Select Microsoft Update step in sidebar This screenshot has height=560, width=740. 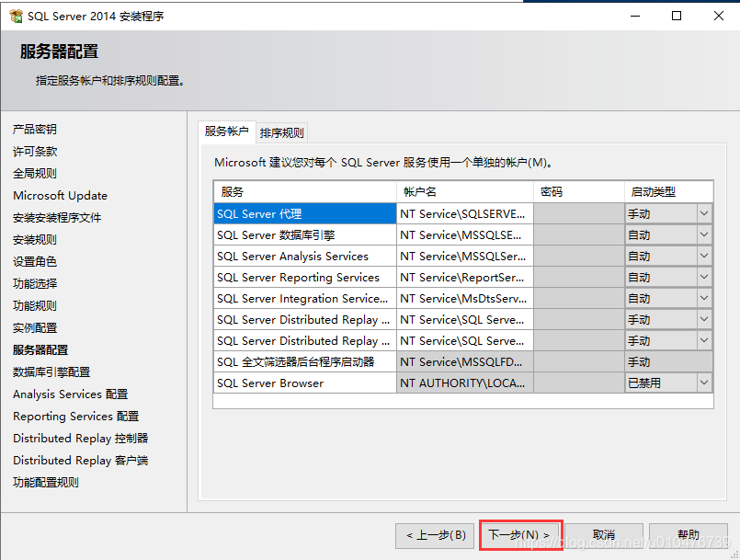pyautogui.click(x=61, y=196)
